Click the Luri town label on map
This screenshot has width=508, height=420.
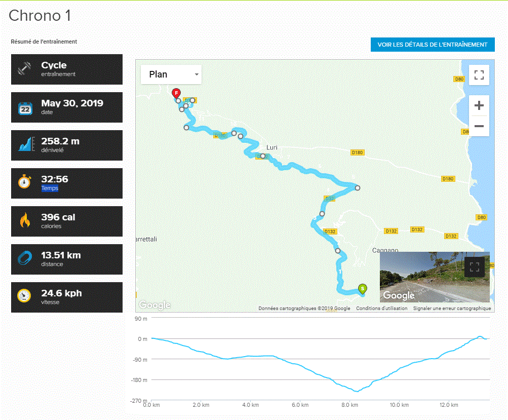(272, 147)
